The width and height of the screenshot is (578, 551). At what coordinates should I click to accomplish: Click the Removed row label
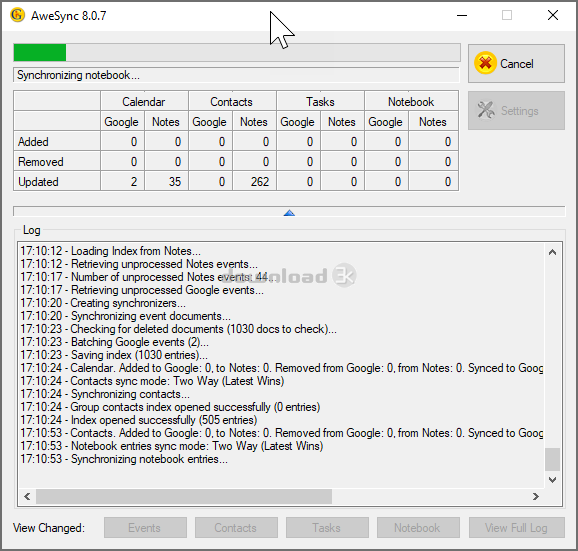click(x=41, y=162)
